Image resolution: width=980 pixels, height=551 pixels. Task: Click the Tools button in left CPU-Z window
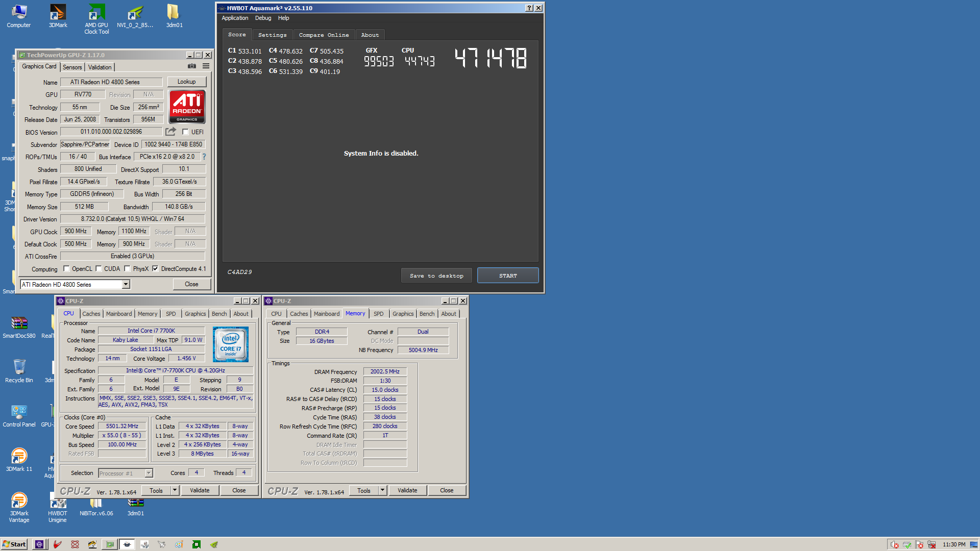click(x=156, y=490)
